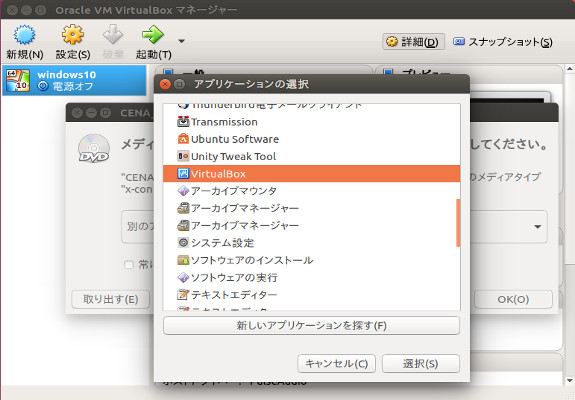575x400 pixels.
Task: Click the ソフトウェアの実行 diamond icon
Action: [183, 277]
